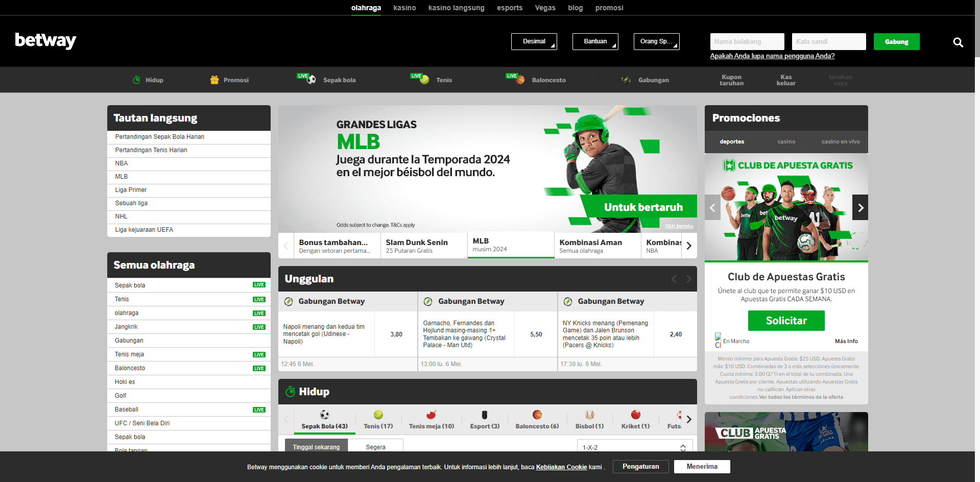980x482 pixels.
Task: Click previous arrow on promotions carousel
Action: 712,207
